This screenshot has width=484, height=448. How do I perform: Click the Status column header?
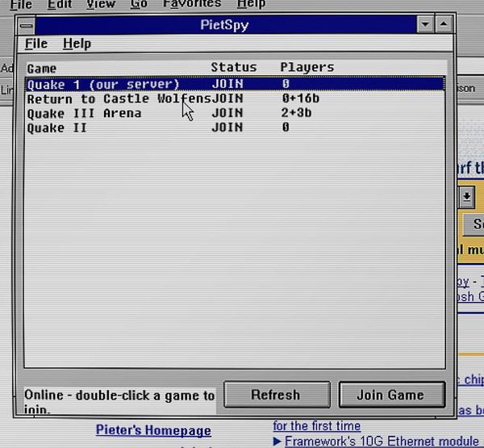click(234, 67)
